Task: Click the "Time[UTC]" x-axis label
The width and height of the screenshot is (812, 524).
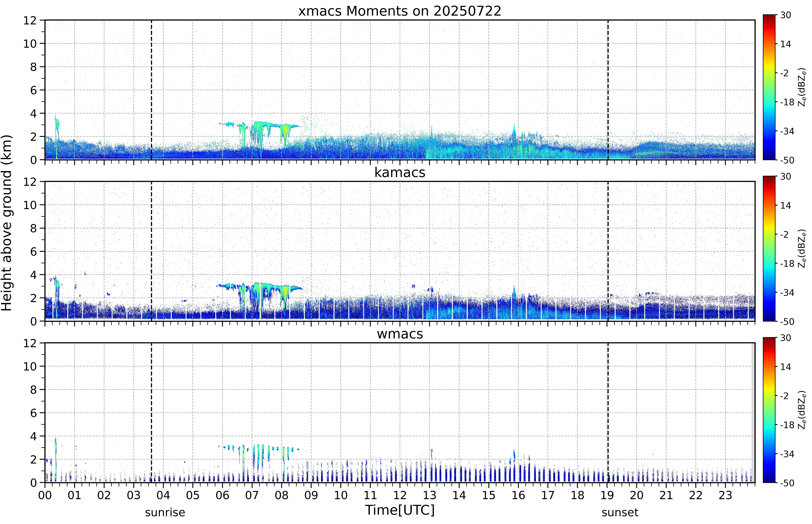Action: 400,510
